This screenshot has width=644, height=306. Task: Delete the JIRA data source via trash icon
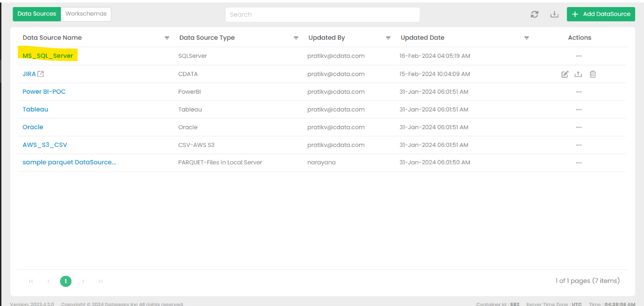pyautogui.click(x=593, y=74)
